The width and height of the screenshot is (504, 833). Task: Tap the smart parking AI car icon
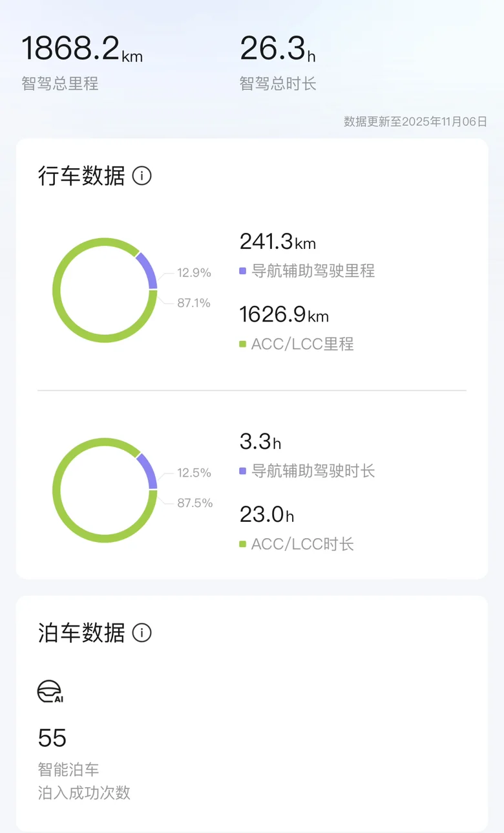pyautogui.click(x=50, y=691)
